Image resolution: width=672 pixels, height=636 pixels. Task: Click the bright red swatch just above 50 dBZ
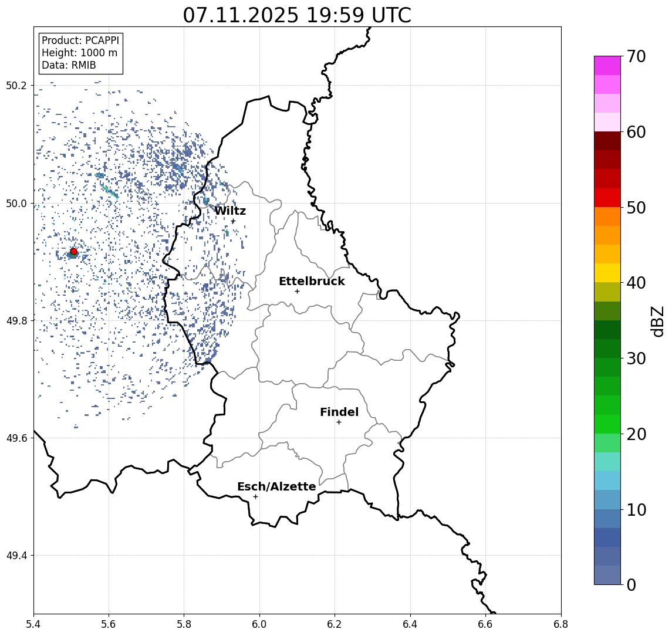607,198
